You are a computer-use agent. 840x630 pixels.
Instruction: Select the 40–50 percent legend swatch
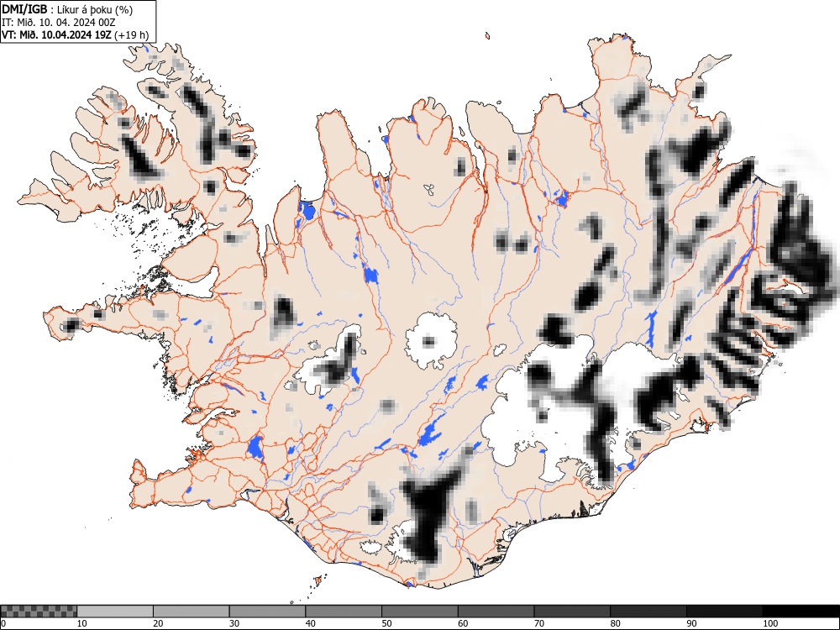tap(344, 612)
